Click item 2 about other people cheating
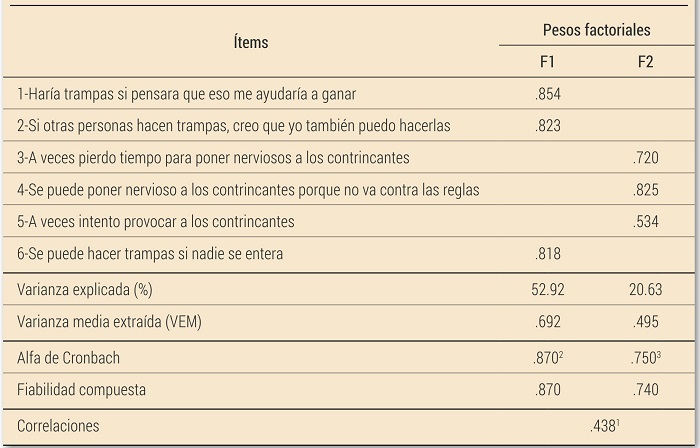Image resolution: width=700 pixels, height=448 pixels. (x=233, y=126)
